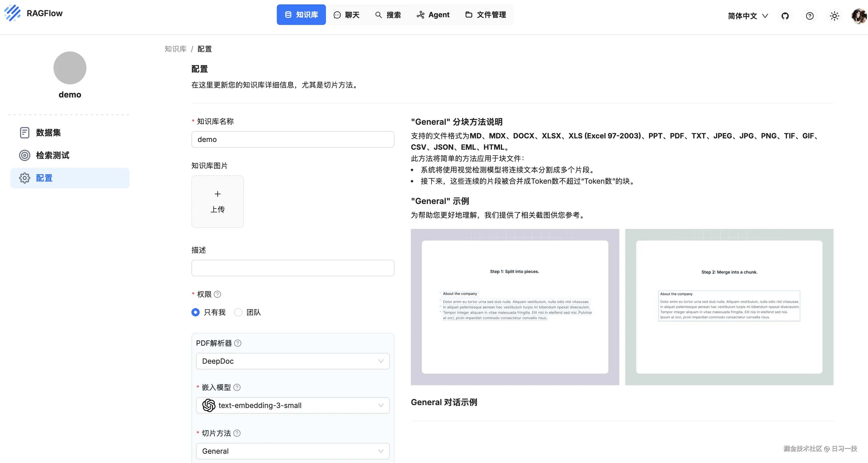Click the help question-mark icon in header

click(809, 16)
